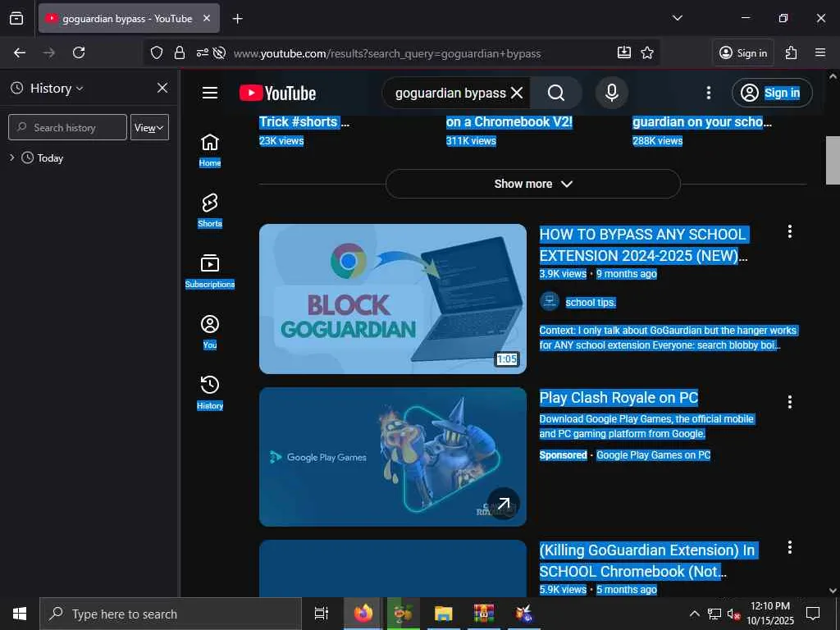This screenshot has height=630, width=840.
Task: Click the Google Play Games ad thumbnail
Action: coord(393,456)
